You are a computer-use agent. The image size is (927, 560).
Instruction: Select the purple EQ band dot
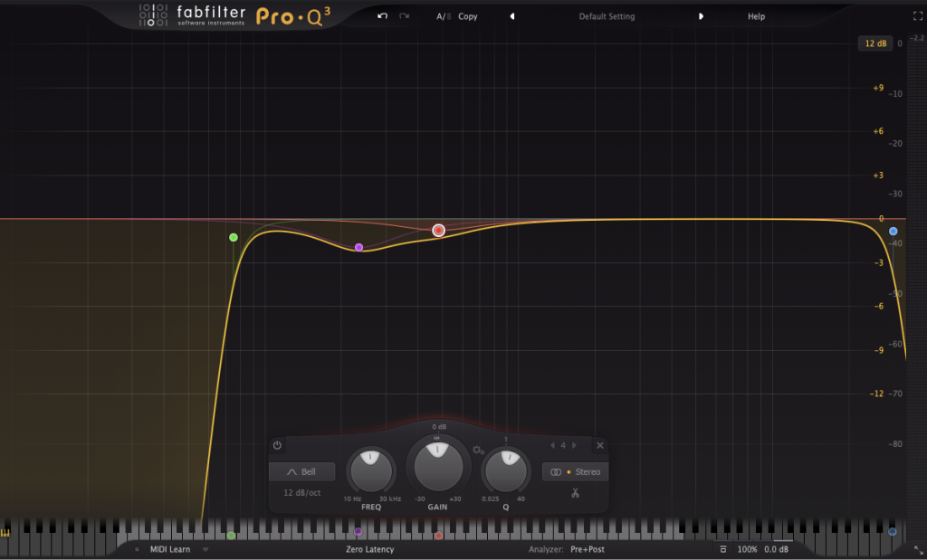tap(358, 248)
